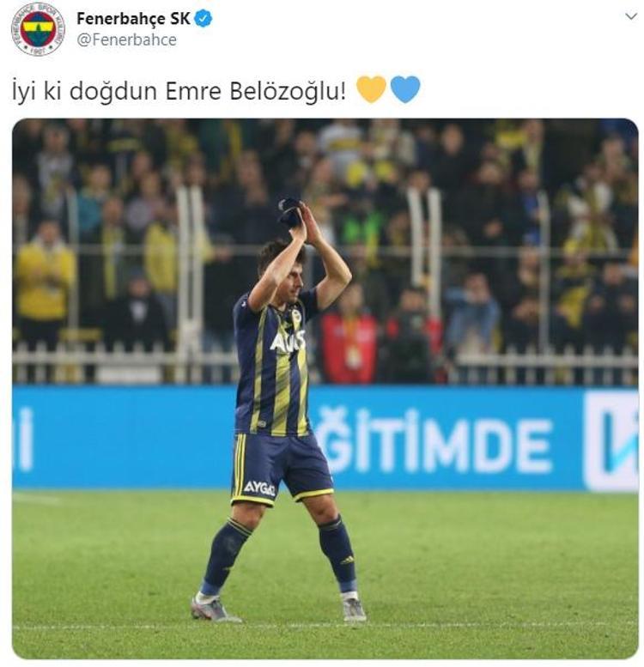The image size is (644, 667).
Task: Click the Adidas logo on the sock
Action: [348, 560]
